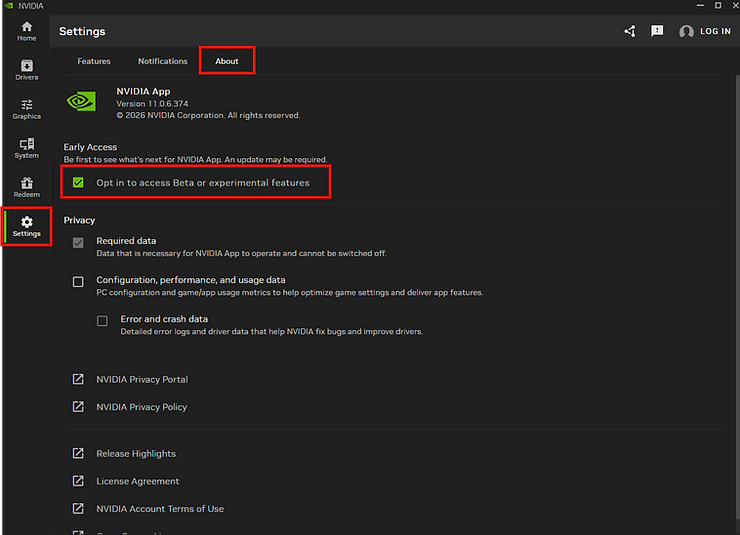
Task: Minimize the NVIDIA window
Action: 700,5
